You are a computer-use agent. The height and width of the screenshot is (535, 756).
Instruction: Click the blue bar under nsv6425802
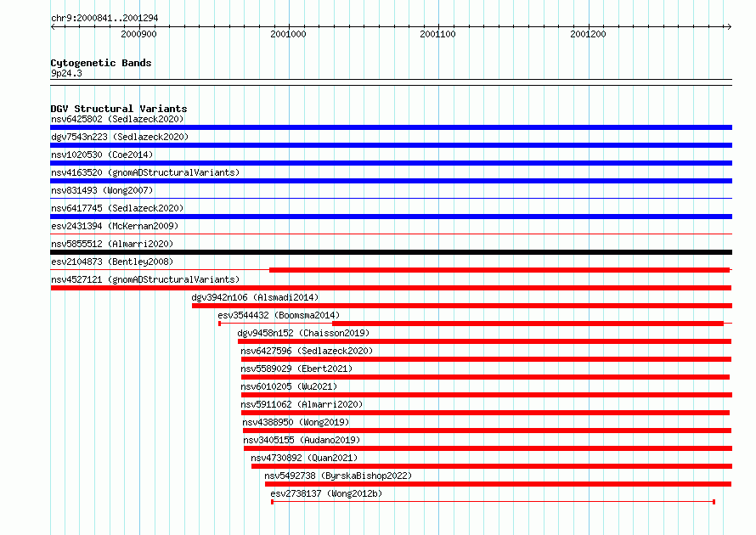(x=391, y=127)
